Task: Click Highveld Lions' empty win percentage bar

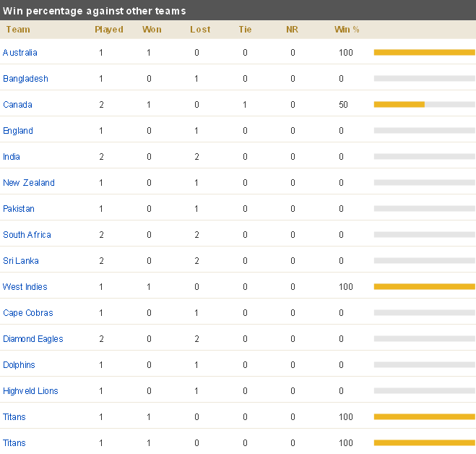Action: click(x=425, y=391)
